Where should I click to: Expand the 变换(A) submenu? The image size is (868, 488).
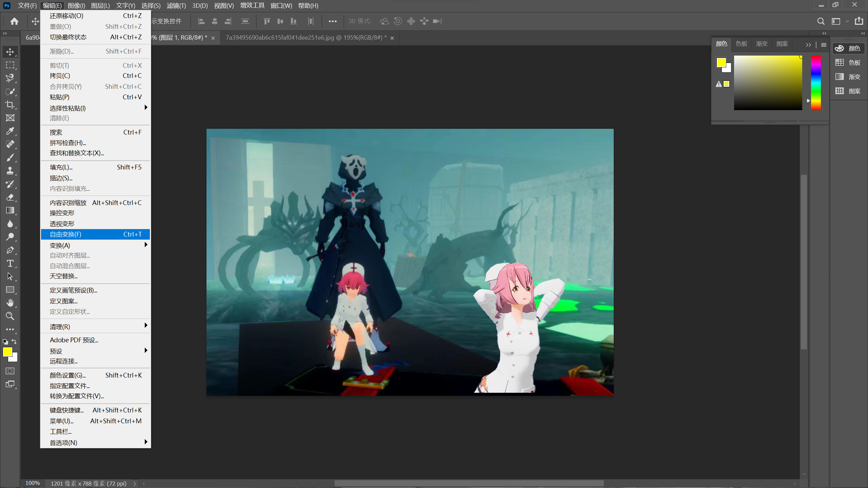[95, 245]
